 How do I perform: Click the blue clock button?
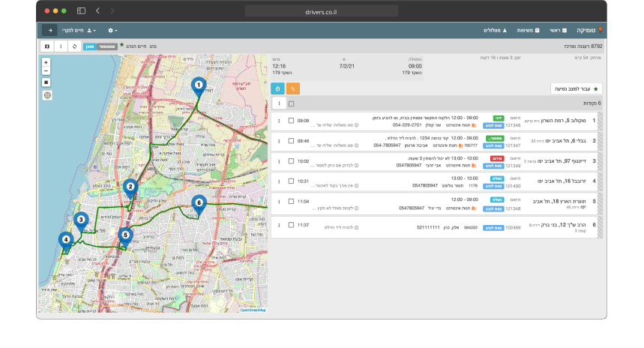[277, 88]
